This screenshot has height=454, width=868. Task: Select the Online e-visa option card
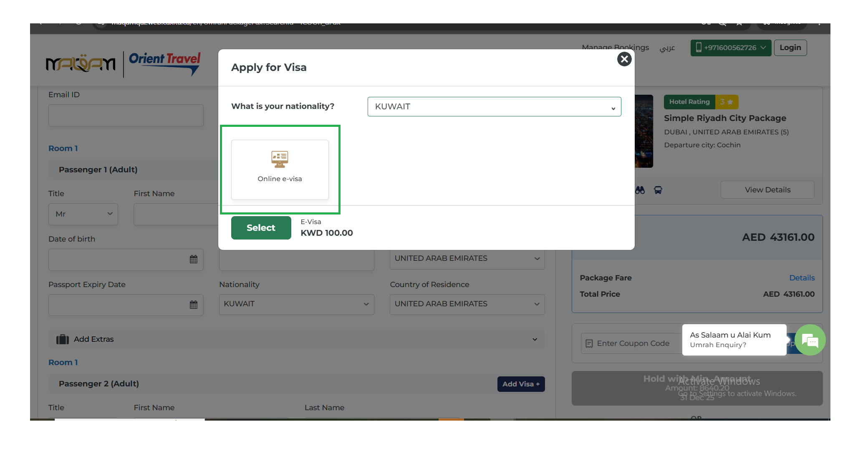click(280, 169)
